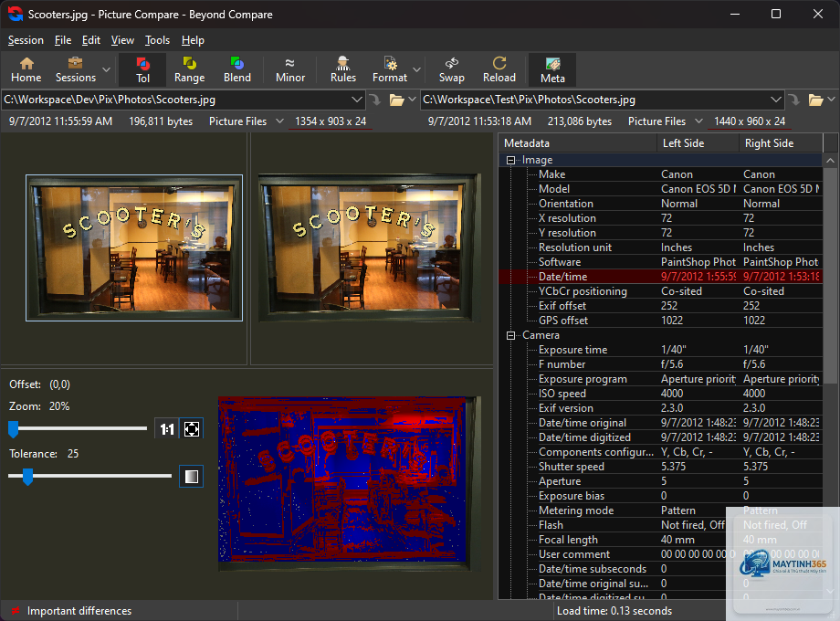Select the Range comparison mode
This screenshot has height=621, width=840.
(189, 69)
